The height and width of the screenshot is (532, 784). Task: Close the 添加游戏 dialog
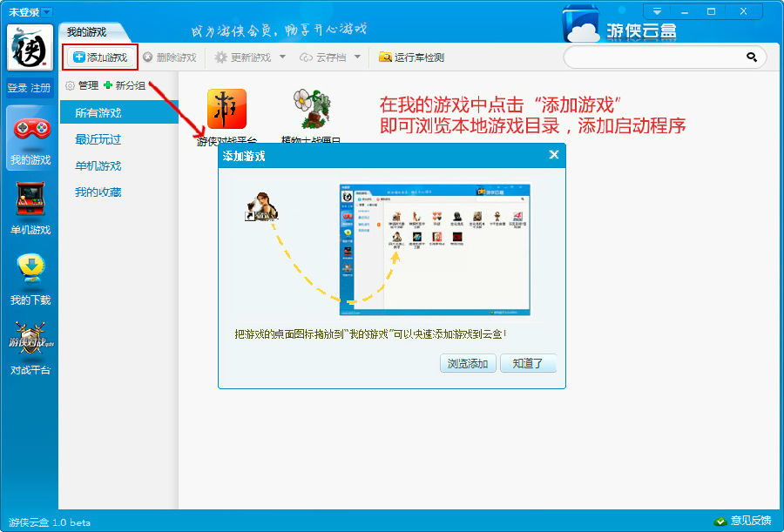pos(553,155)
